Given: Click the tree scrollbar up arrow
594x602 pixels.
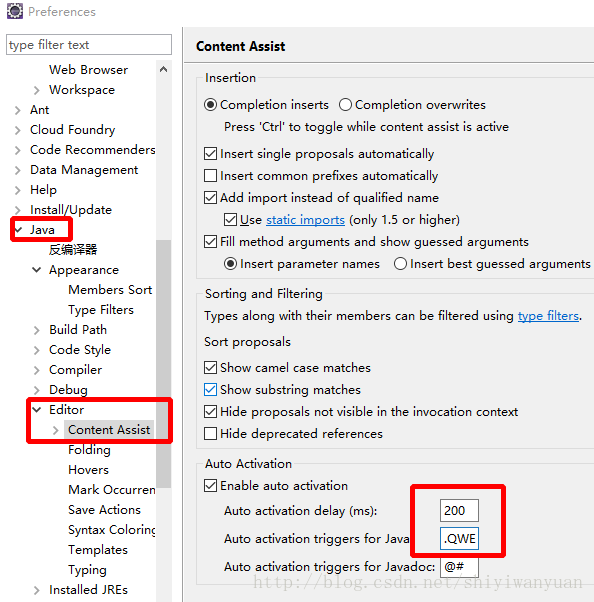Looking at the screenshot, I should [x=164, y=69].
